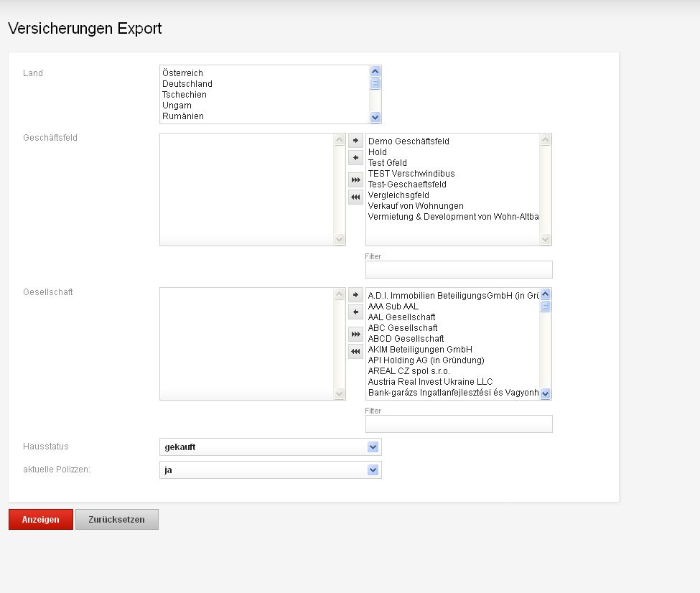Click triple right arrow for Gesellschaft
Viewport: 700px width, 593px height.
[x=355, y=334]
